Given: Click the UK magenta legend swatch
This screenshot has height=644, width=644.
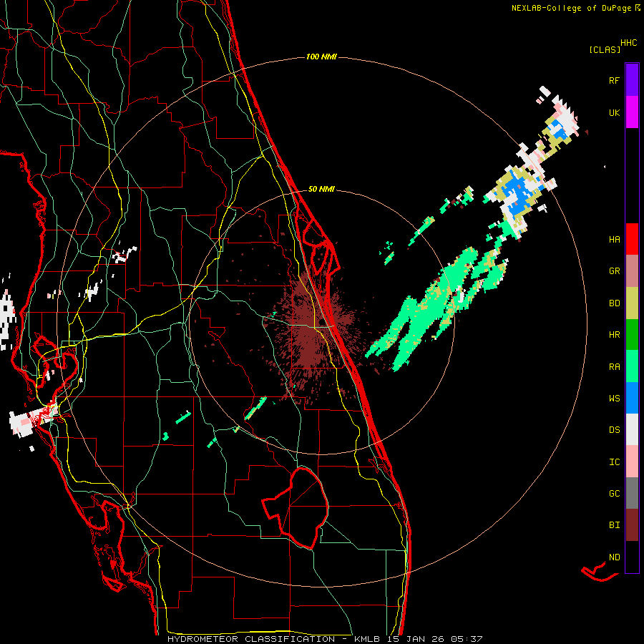Looking at the screenshot, I should click(632, 112).
